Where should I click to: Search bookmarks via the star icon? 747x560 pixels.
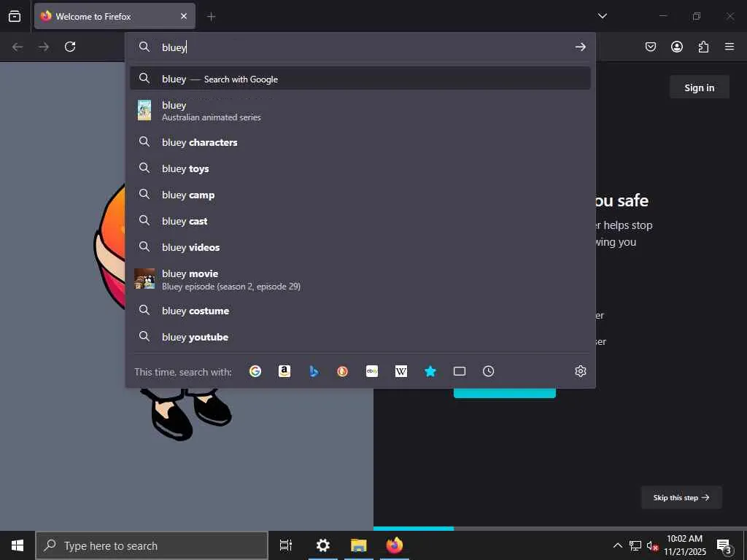(430, 371)
